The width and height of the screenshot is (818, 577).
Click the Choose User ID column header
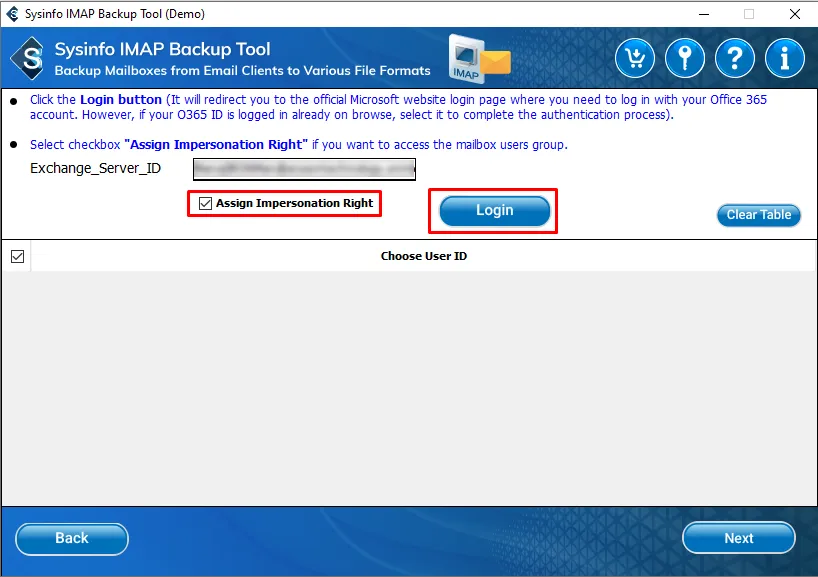424,256
